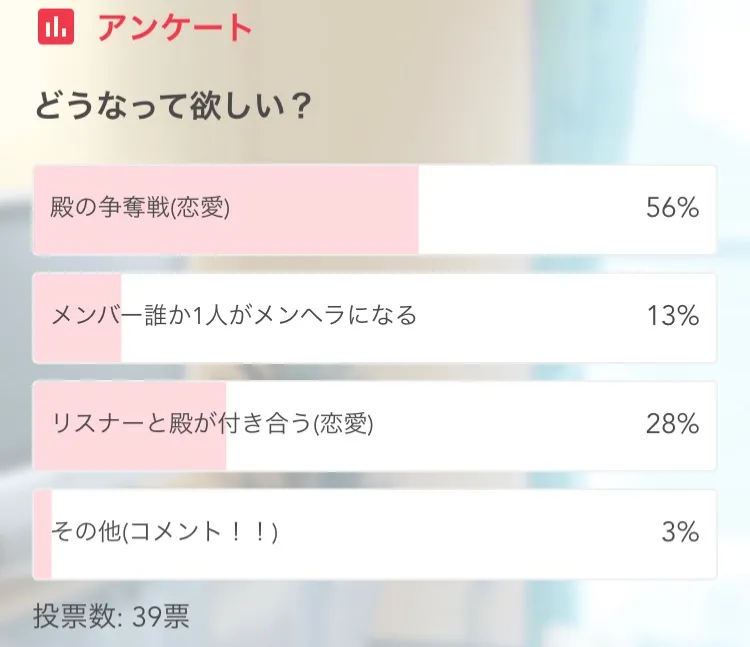
Task: Click the pink filled bar of the 13% option
Action: 78,345
